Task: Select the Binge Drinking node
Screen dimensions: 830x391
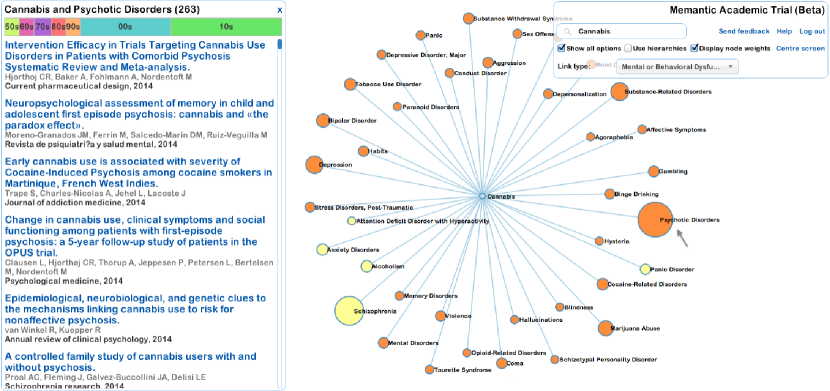Action: [610, 194]
